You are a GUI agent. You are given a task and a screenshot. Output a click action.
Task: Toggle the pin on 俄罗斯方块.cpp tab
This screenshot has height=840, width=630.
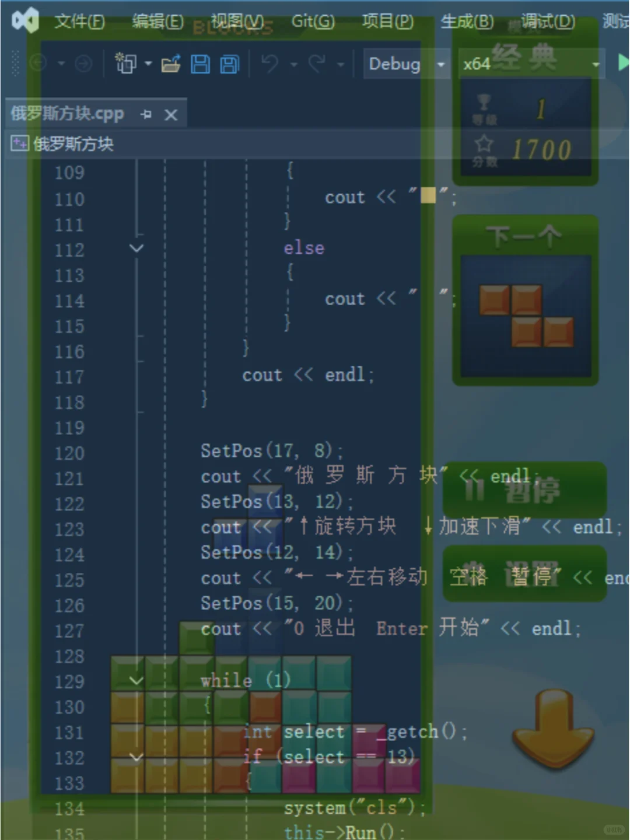tap(146, 115)
